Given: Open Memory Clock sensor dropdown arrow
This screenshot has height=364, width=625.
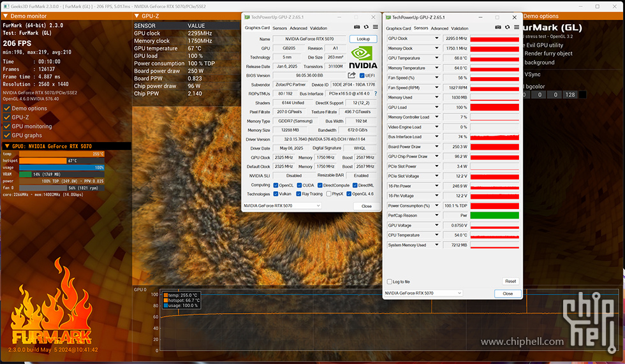Looking at the screenshot, I should click(x=436, y=48).
